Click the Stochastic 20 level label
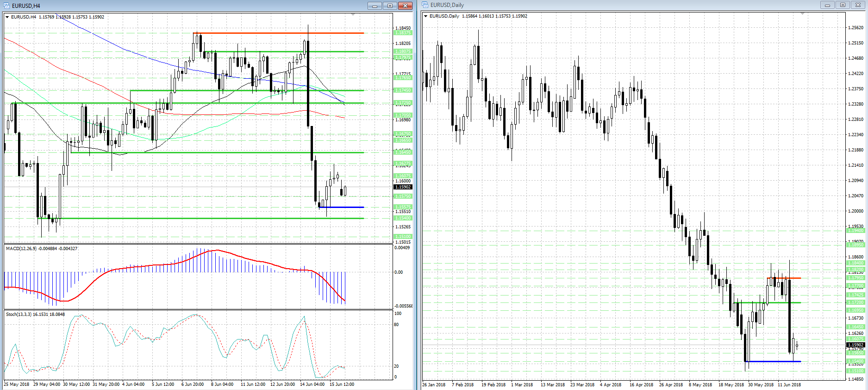The height and width of the screenshot is (390, 868). [x=396, y=366]
